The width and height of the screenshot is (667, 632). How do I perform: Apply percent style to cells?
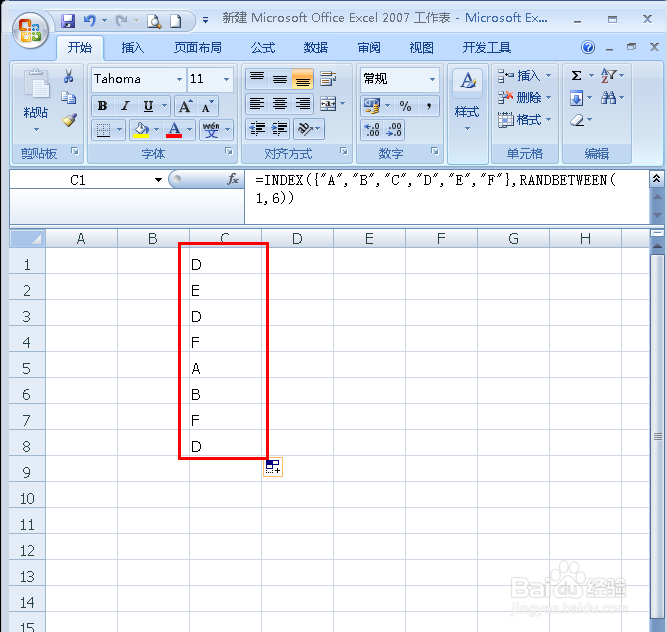[x=405, y=105]
